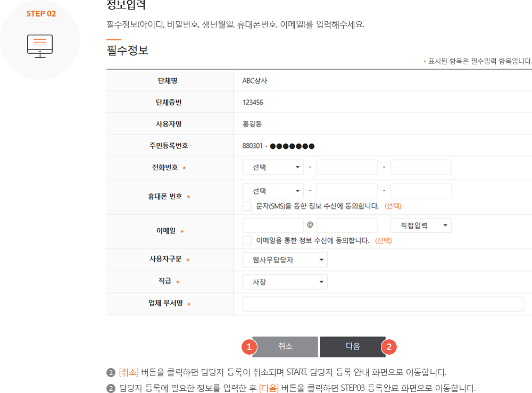Enable the SMS 정보 수신 동의 checkbox
The width and height of the screenshot is (532, 393).
[247, 206]
